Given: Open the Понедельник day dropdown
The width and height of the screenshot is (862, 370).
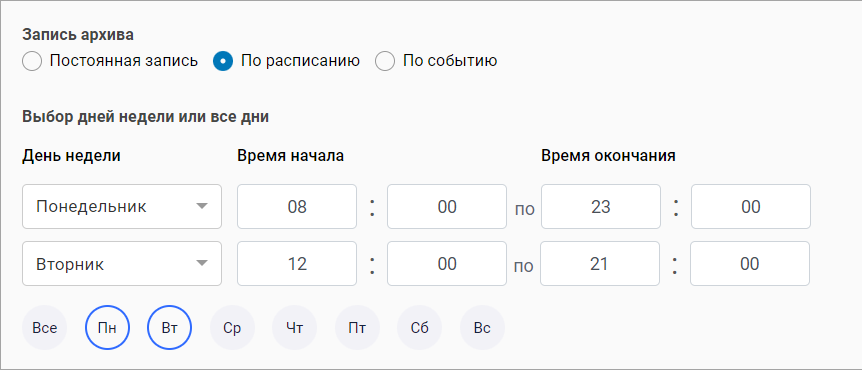Looking at the screenshot, I should [x=122, y=207].
